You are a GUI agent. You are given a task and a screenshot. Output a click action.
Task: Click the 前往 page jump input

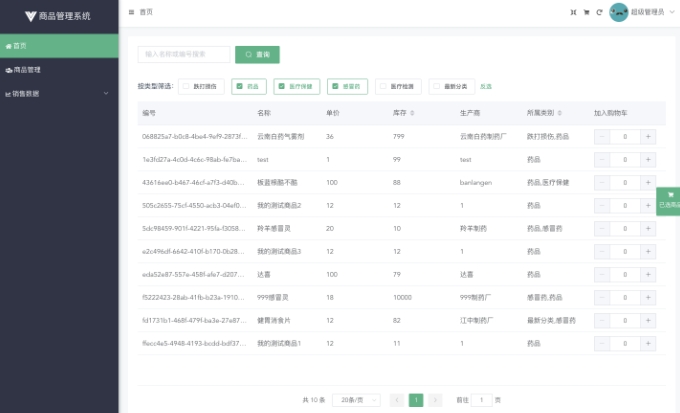(x=481, y=400)
